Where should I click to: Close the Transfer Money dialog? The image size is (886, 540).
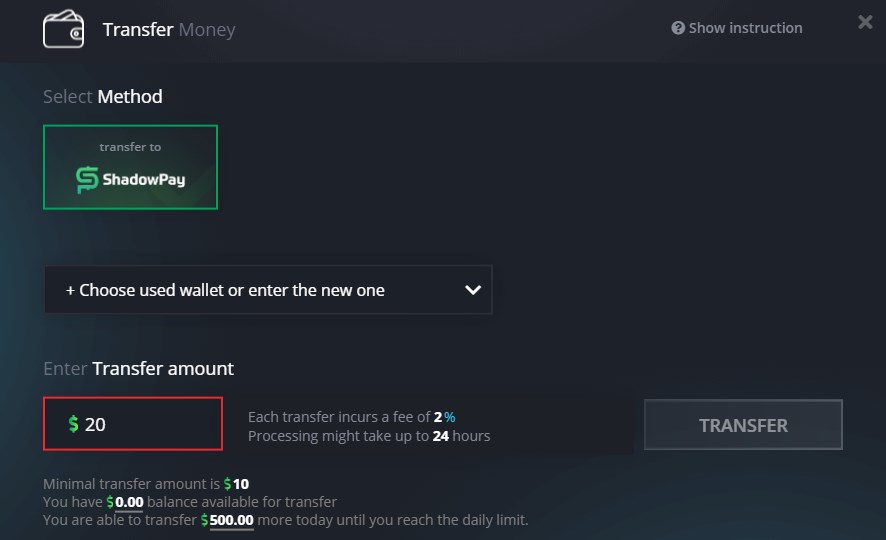(x=865, y=22)
